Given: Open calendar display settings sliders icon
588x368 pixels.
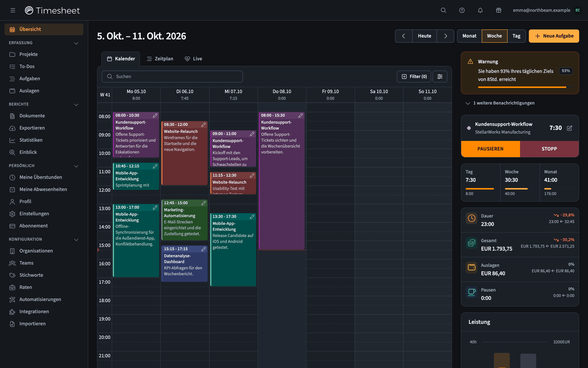Looking at the screenshot, I should click(x=440, y=77).
